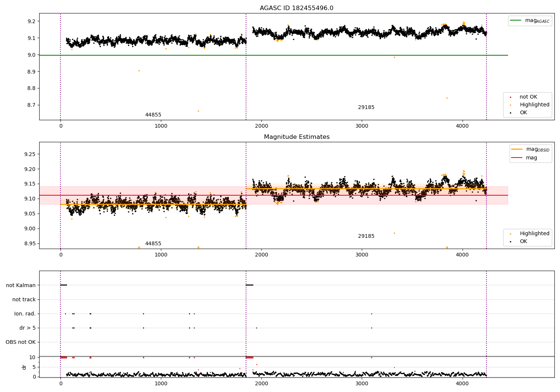560x392 pixels.
Task: Click the 29185 label in top plot
Action: [x=366, y=108]
